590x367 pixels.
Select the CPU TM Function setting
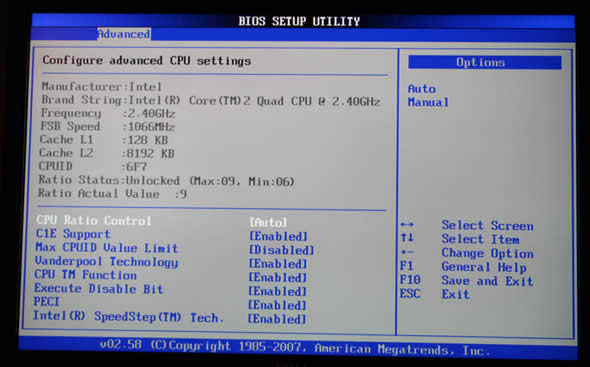click(x=85, y=275)
